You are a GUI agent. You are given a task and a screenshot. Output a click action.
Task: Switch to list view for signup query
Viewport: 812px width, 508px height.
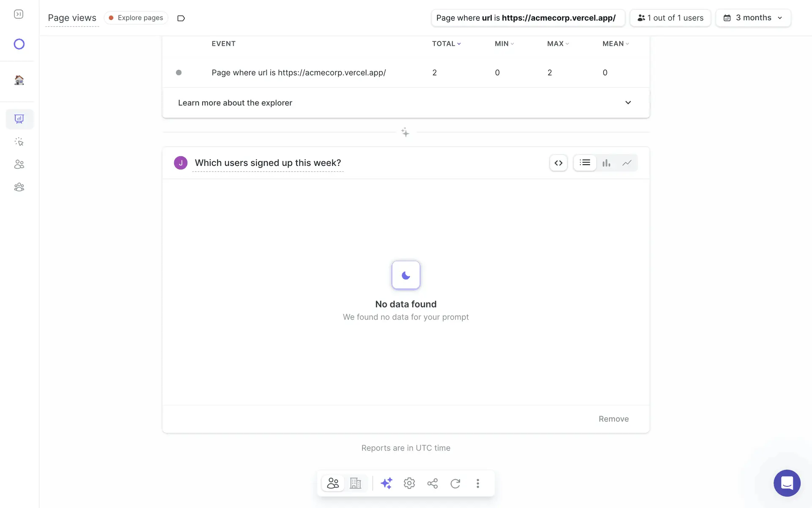pyautogui.click(x=585, y=163)
